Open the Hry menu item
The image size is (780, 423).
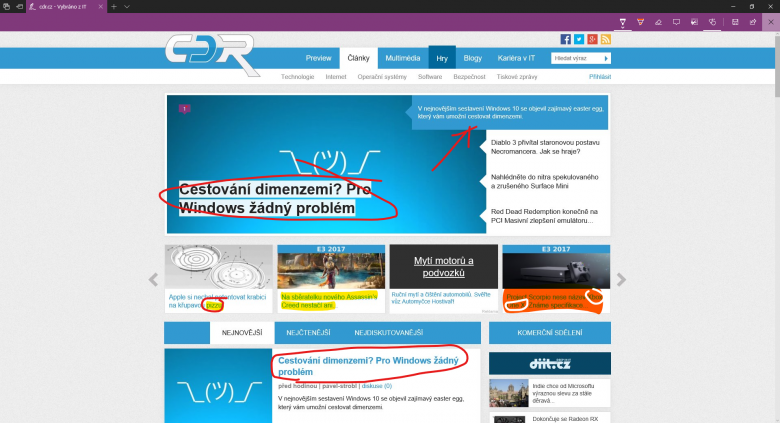click(442, 58)
